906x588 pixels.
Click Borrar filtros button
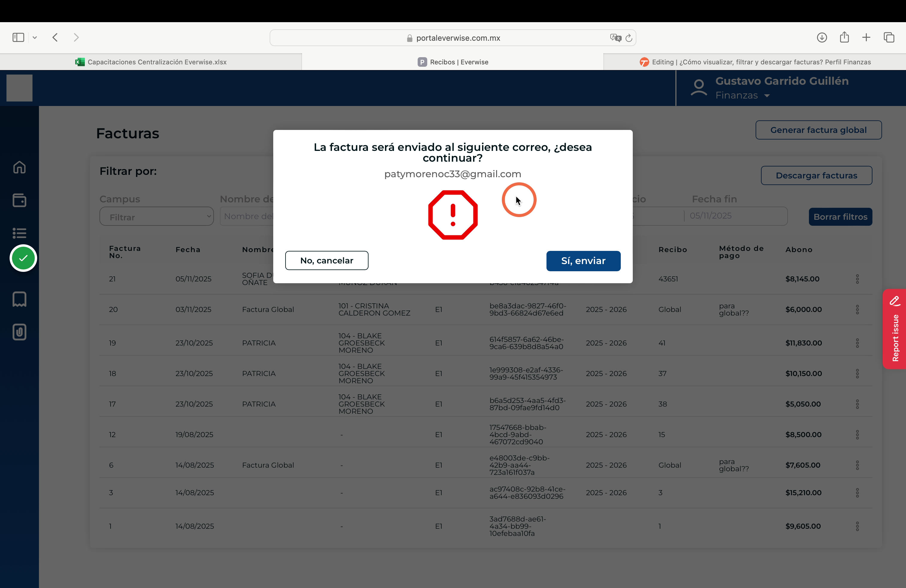click(x=840, y=217)
